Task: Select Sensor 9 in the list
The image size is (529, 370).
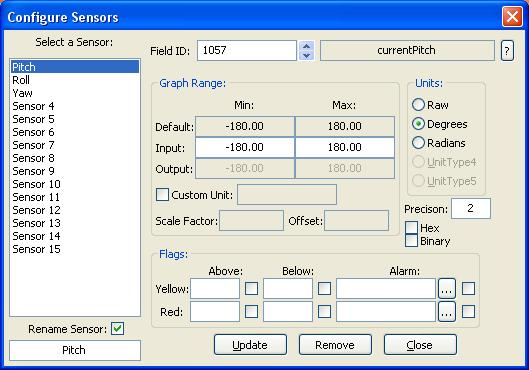Action: point(75,171)
